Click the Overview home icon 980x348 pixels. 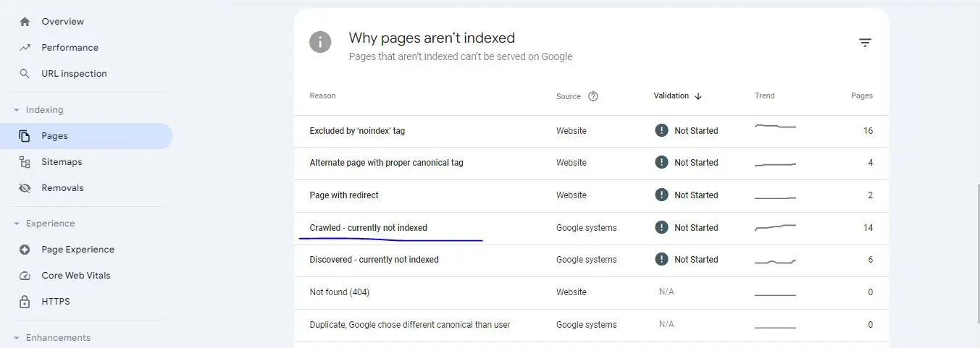tap(25, 22)
